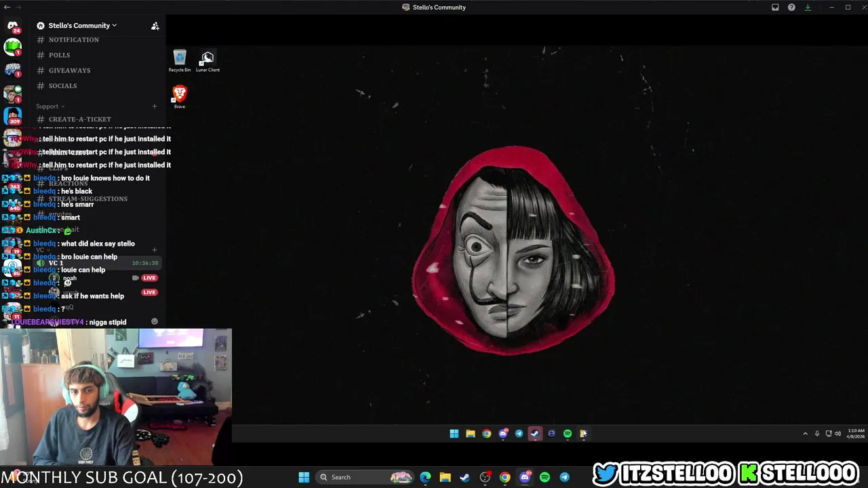The height and width of the screenshot is (488, 868).
Task: Click the green download update icon
Action: pos(808,7)
